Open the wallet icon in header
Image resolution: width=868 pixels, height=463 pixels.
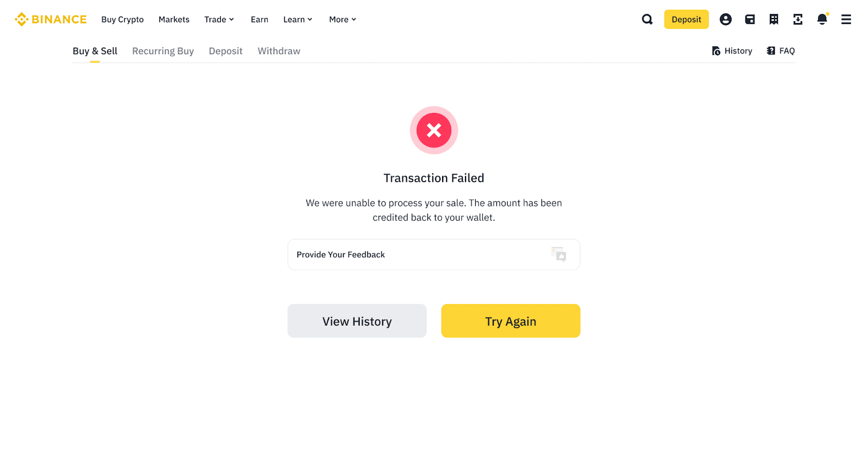(750, 20)
